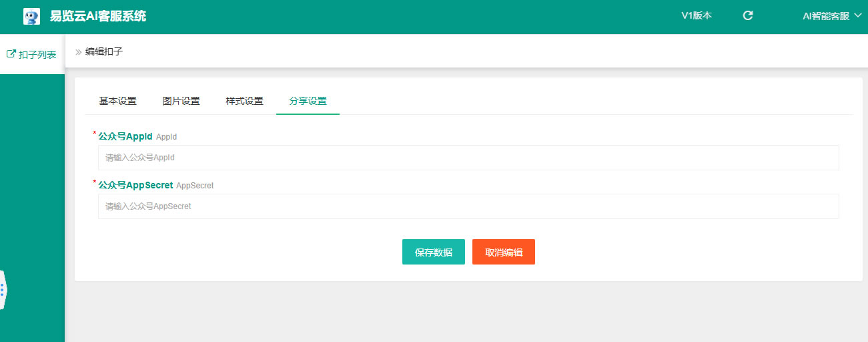Focus the 公众号AppSecret input field
The width and height of the screenshot is (868, 342).
468,206
